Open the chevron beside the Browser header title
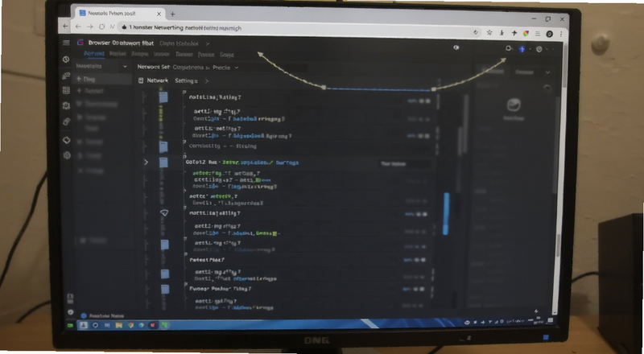Image resolution: width=644 pixels, height=354 pixels. (208, 43)
